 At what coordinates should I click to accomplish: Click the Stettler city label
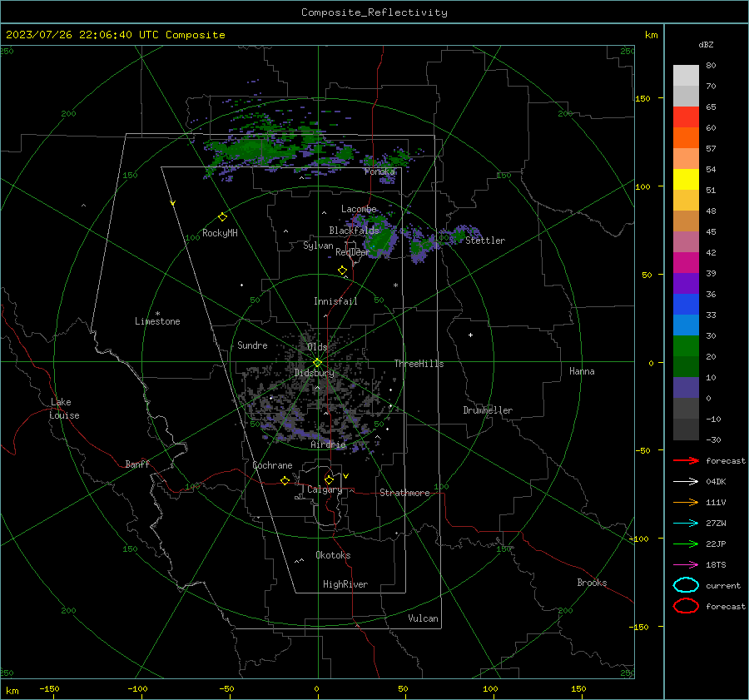pyautogui.click(x=485, y=241)
